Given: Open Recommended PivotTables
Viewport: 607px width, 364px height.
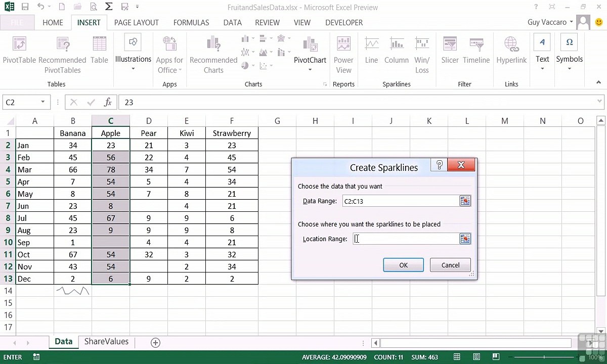Looking at the screenshot, I should click(x=62, y=56).
